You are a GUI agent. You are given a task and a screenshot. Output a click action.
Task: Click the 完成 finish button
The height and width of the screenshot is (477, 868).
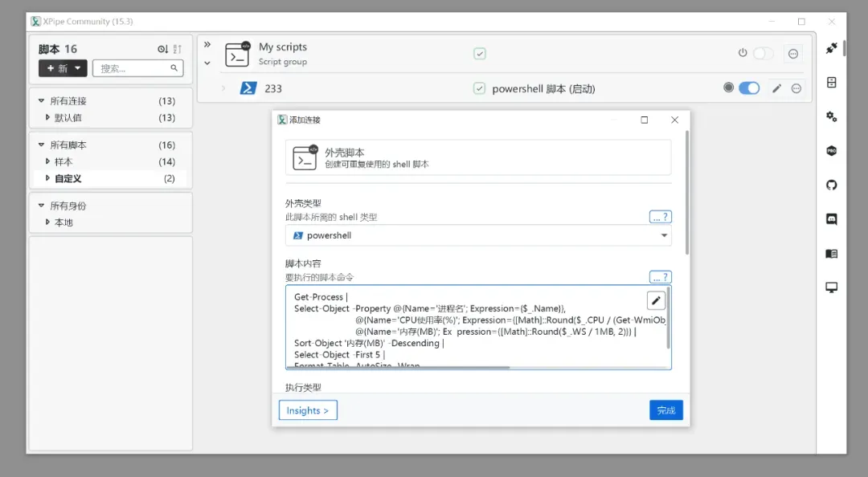tap(666, 410)
